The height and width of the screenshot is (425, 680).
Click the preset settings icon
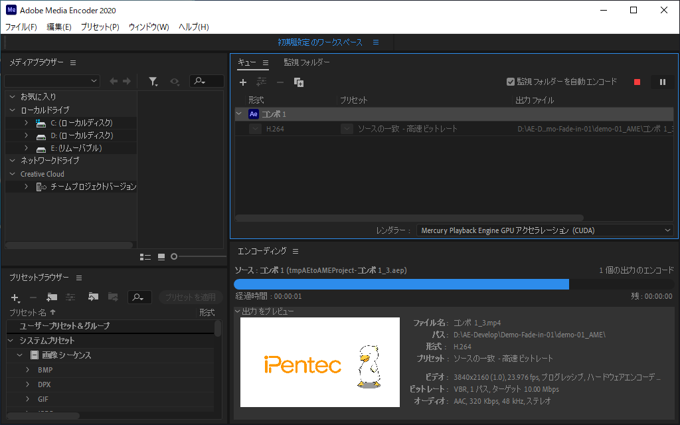[70, 297]
